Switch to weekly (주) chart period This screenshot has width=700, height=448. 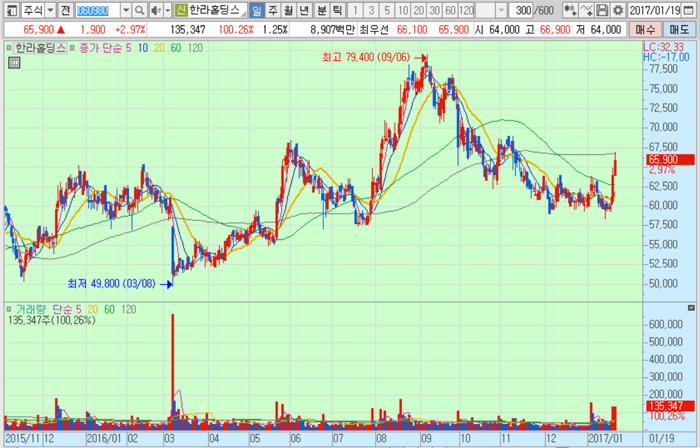[x=273, y=10]
